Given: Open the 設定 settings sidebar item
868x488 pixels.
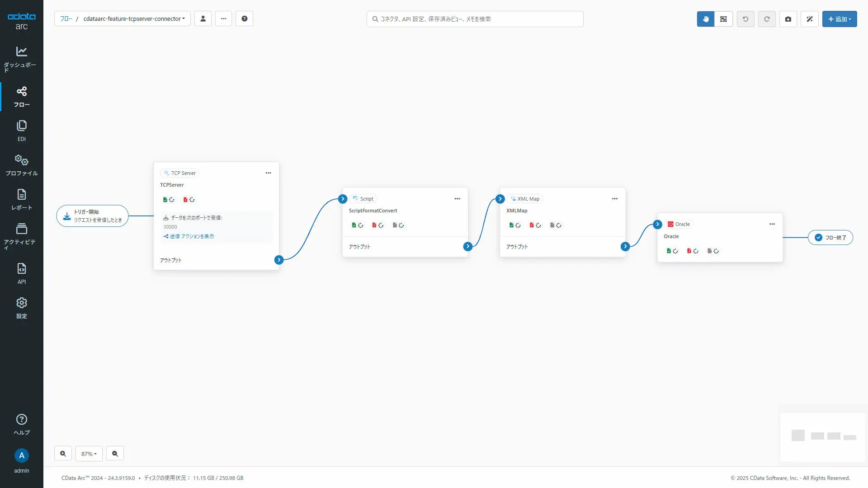Looking at the screenshot, I should coord(21,308).
